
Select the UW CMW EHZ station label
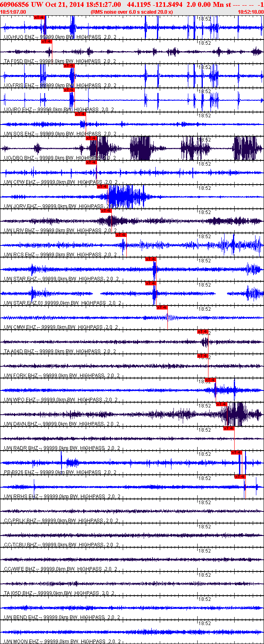click(61, 327)
